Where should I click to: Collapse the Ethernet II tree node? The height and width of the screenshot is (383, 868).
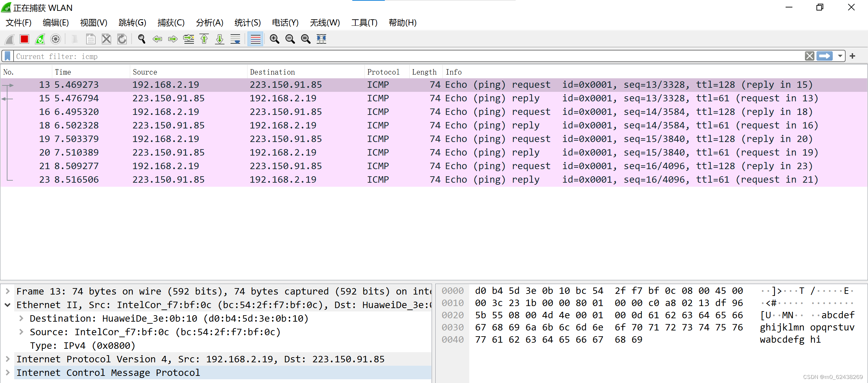click(7, 305)
